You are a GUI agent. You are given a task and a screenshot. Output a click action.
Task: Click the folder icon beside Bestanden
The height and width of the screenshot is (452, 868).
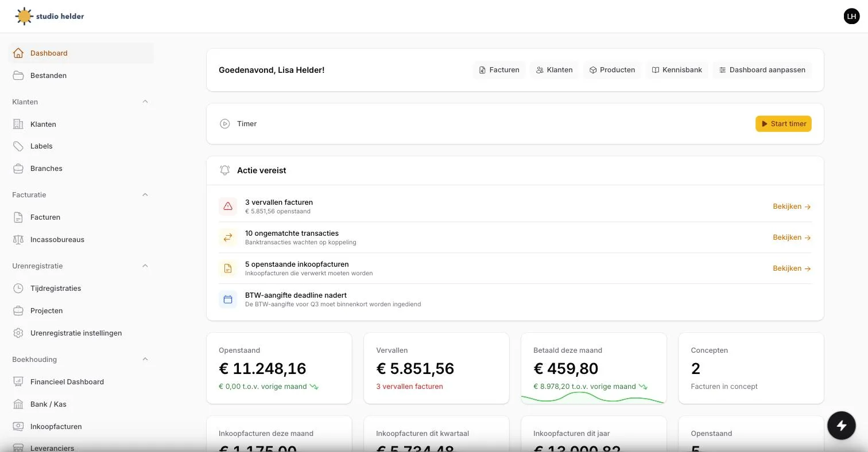pos(18,75)
